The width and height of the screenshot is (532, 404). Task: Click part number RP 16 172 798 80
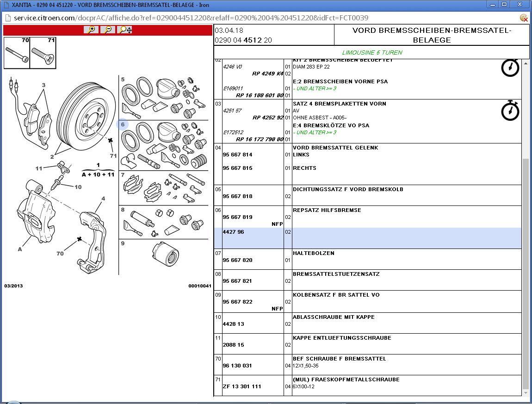click(x=260, y=139)
